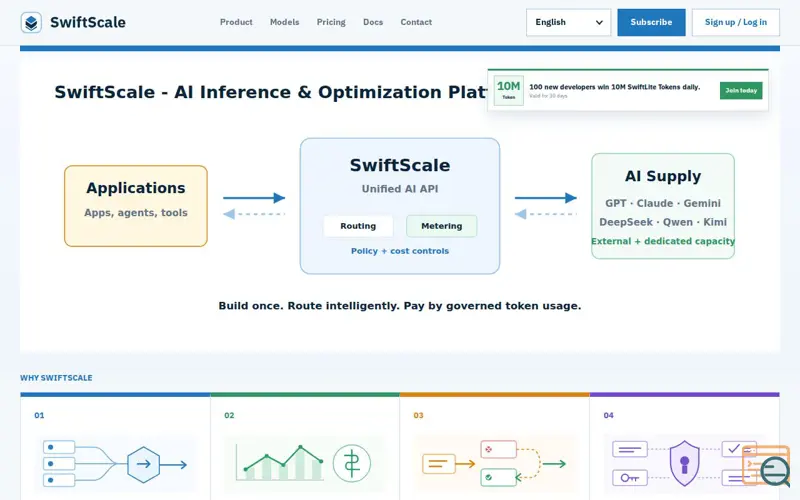800x500 pixels.
Task: Open the floating search magnifier widget
Action: 767,465
